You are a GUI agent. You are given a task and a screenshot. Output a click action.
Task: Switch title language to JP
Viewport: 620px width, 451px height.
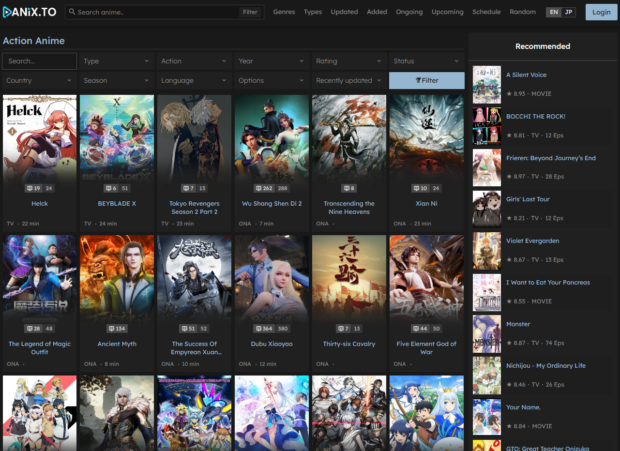point(569,12)
